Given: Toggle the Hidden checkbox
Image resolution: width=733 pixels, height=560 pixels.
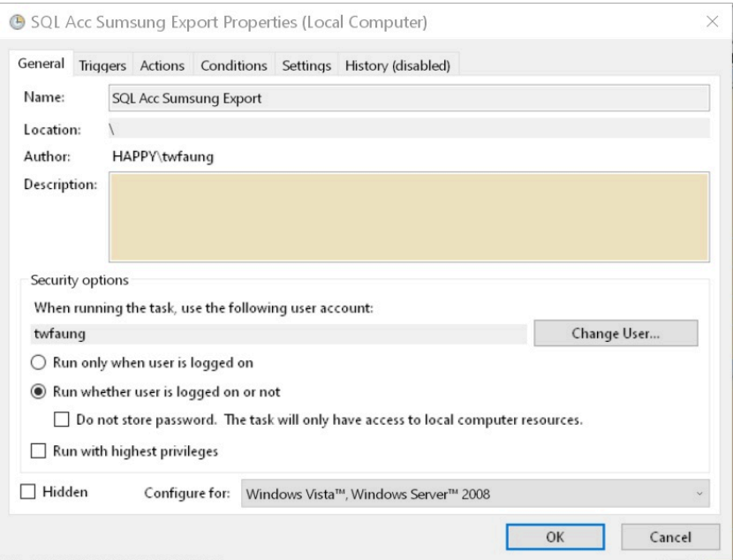Looking at the screenshot, I should (x=26, y=493).
